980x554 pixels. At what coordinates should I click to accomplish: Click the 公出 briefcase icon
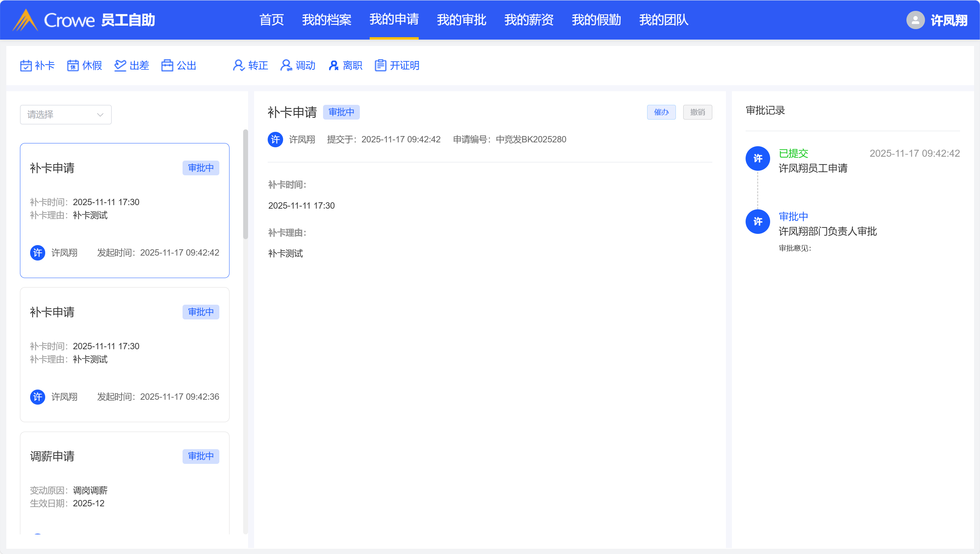pyautogui.click(x=167, y=66)
